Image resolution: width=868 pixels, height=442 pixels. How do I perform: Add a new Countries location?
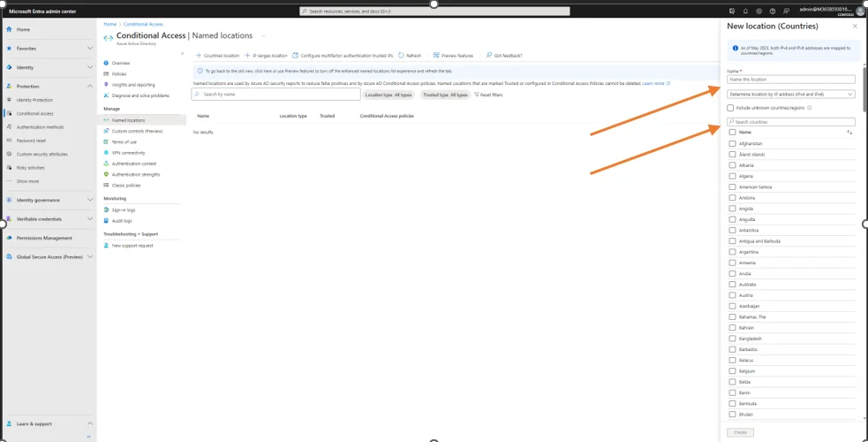click(x=217, y=55)
